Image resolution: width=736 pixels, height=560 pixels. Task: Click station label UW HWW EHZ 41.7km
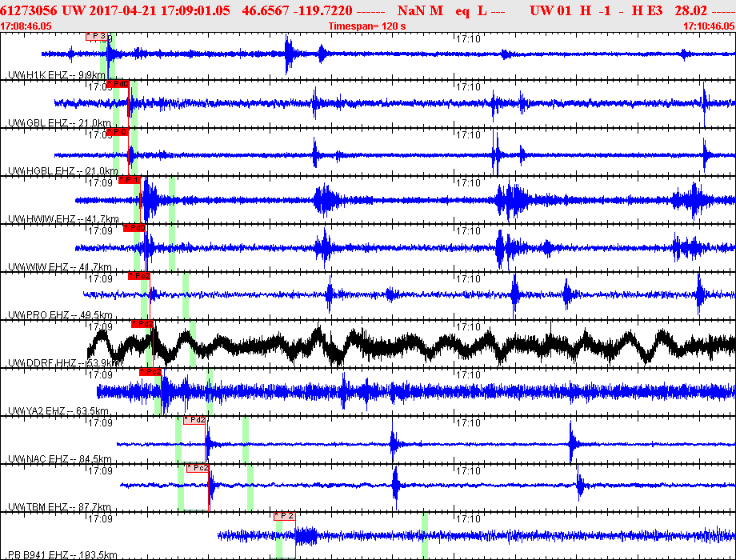[x=63, y=218]
